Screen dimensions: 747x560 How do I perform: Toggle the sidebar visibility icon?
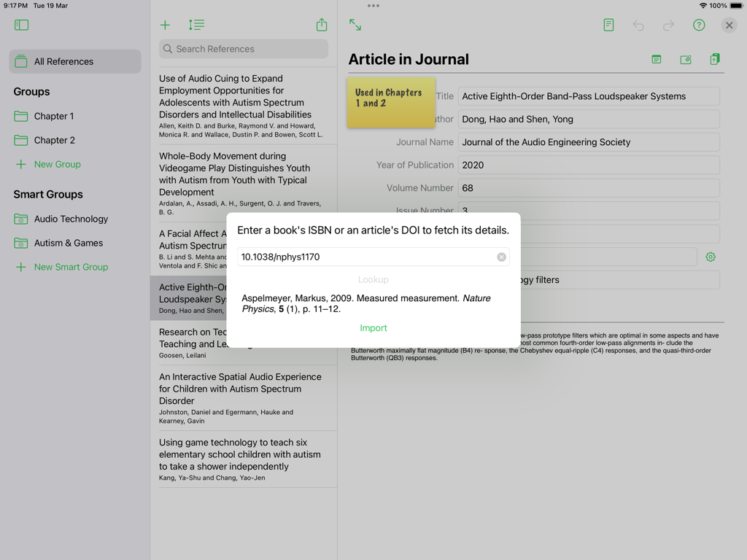21,24
